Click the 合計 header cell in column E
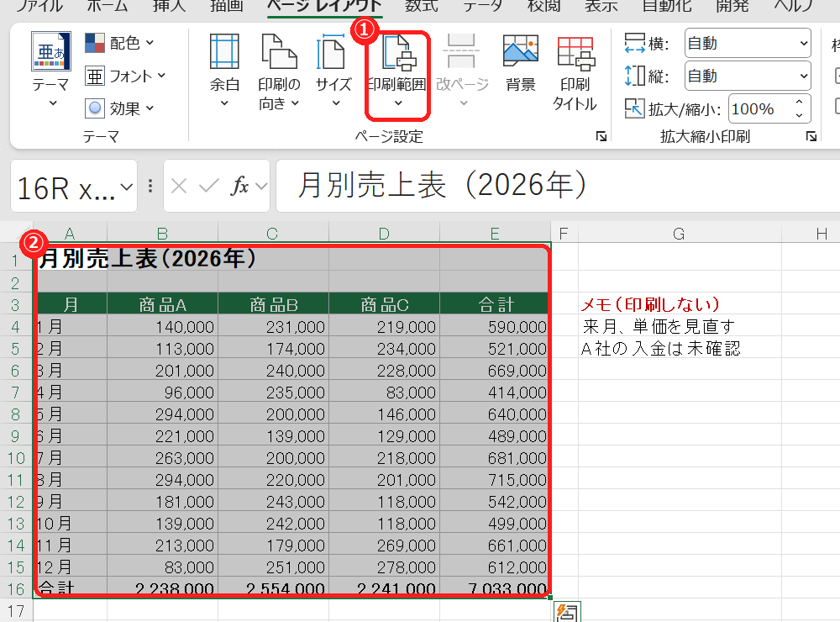 tap(495, 304)
